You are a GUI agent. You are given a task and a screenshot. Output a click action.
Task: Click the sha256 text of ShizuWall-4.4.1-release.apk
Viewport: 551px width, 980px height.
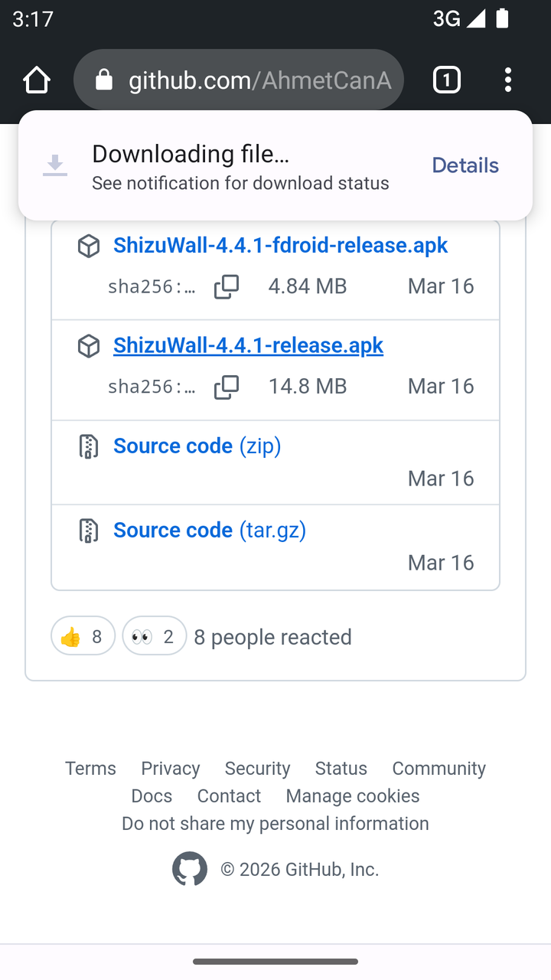click(x=152, y=387)
